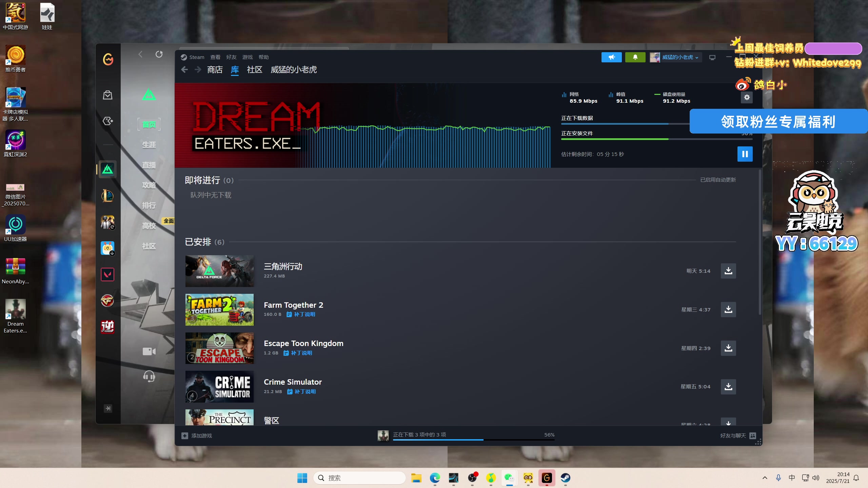Enter Steam Big Picture mode icon
Viewport: 868px width, 488px height.
point(712,58)
